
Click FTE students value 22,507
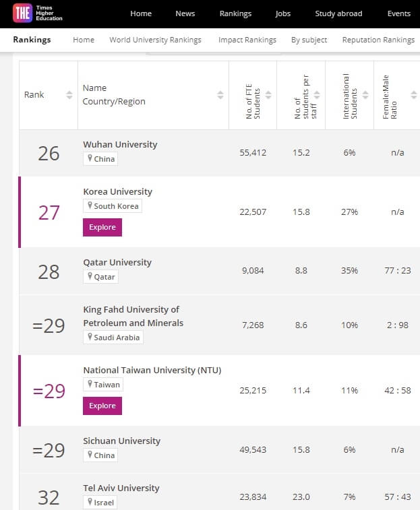tap(253, 212)
